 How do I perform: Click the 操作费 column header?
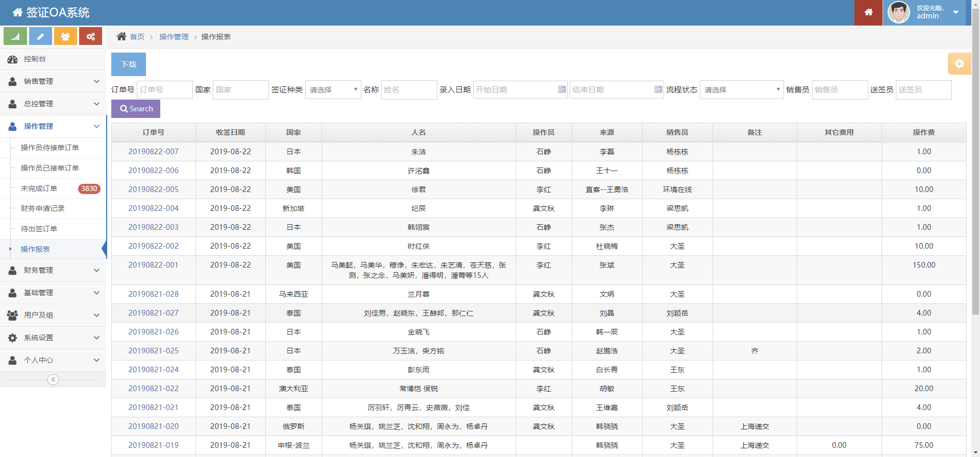pyautogui.click(x=924, y=132)
